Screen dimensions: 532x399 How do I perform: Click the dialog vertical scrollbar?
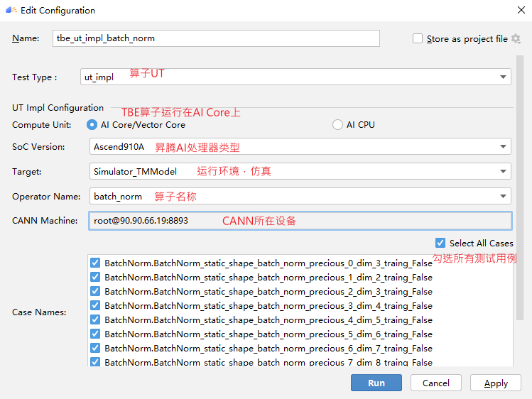520,187
